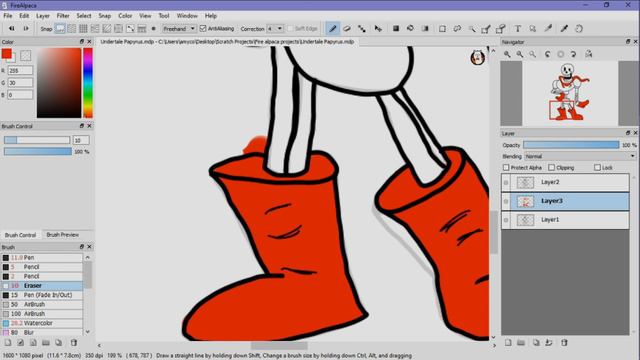
Task: Select the rectangular Select tool
Action: click(x=442, y=29)
